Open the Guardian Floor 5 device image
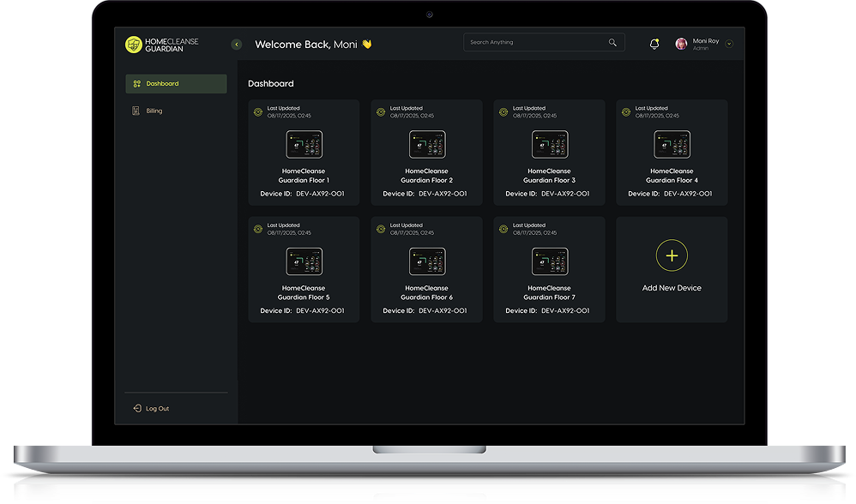856x504 pixels. 304,261
